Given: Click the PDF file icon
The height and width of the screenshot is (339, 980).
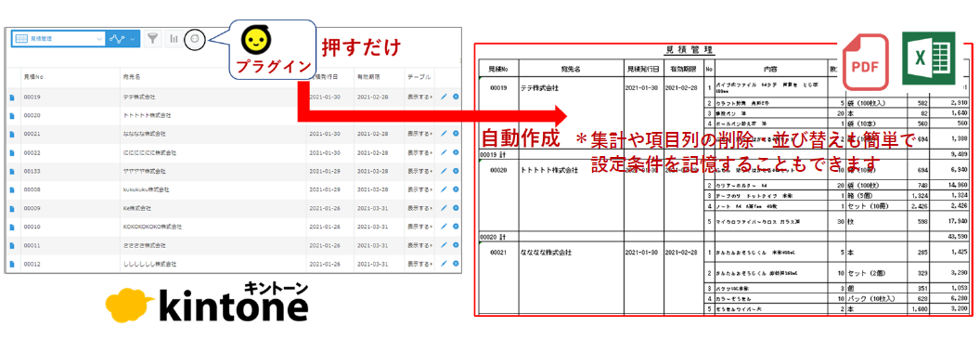Looking at the screenshot, I should point(866,62).
